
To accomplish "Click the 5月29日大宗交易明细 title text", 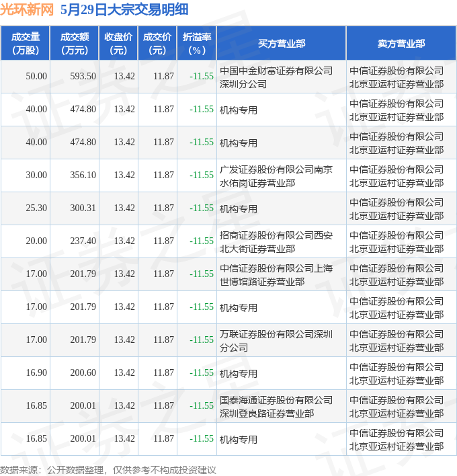I will pyautogui.click(x=124, y=9).
